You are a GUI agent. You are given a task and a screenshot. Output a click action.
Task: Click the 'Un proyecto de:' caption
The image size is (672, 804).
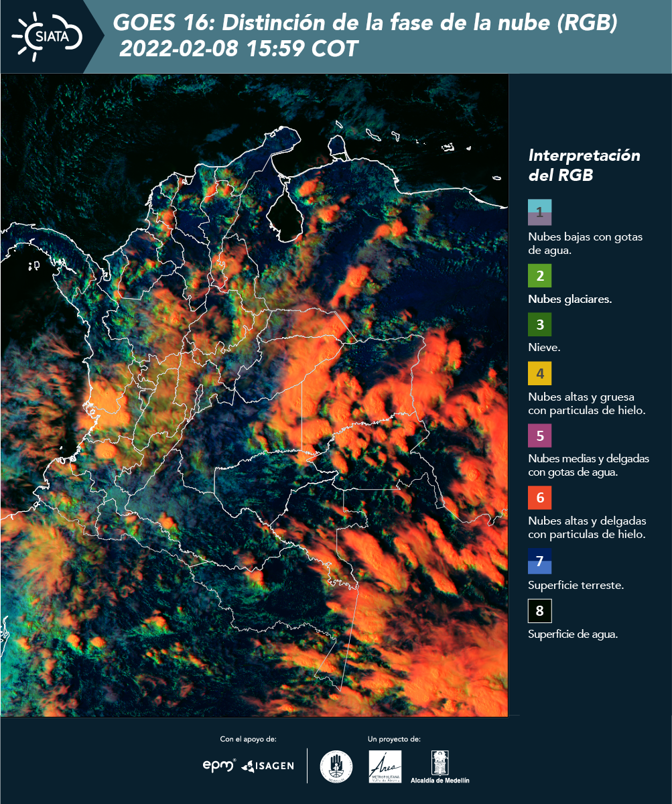(394, 739)
